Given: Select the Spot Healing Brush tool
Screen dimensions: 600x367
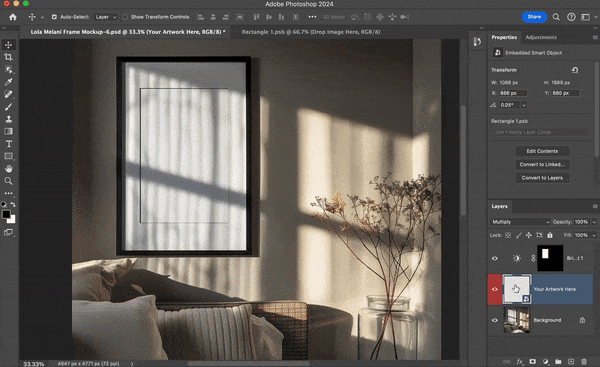Looking at the screenshot, I should 8,94.
